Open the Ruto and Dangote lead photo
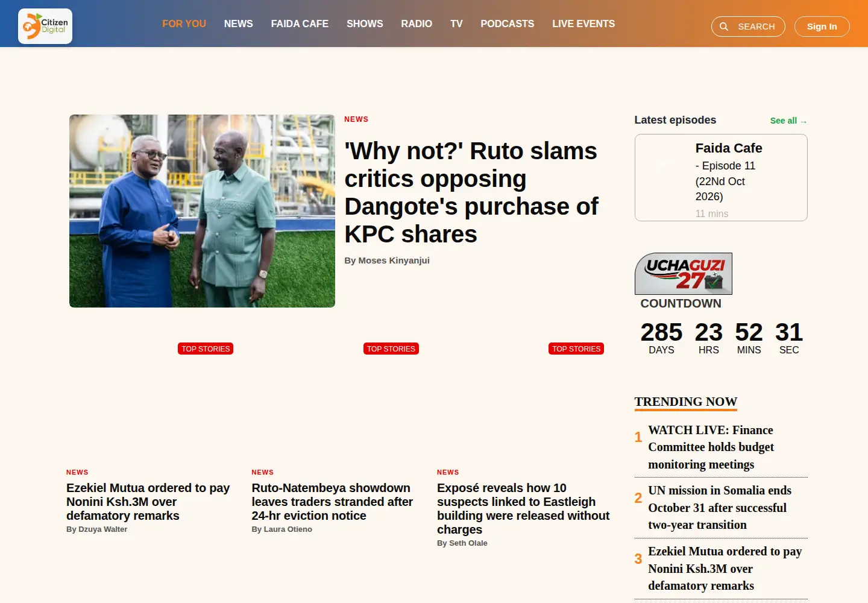This screenshot has height=603, width=868. (202, 211)
